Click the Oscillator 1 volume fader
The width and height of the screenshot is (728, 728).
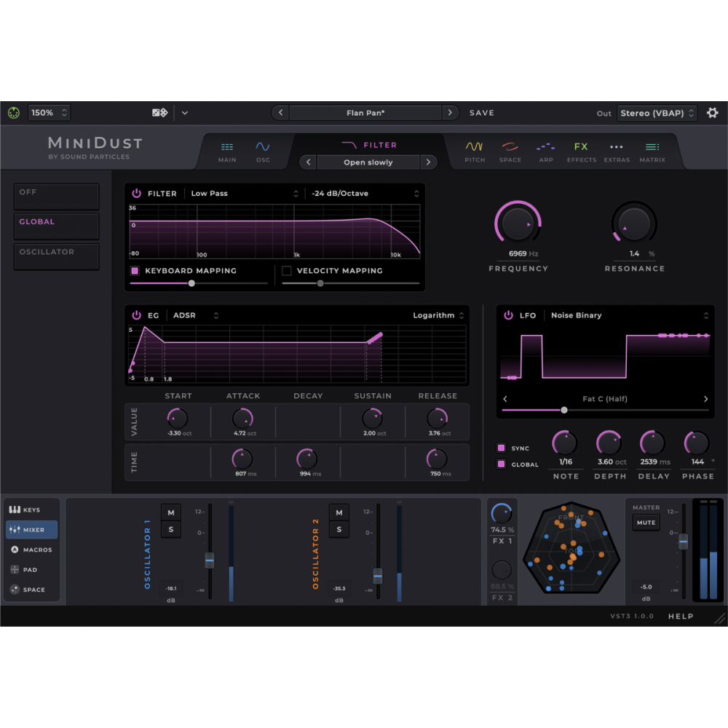(x=210, y=560)
